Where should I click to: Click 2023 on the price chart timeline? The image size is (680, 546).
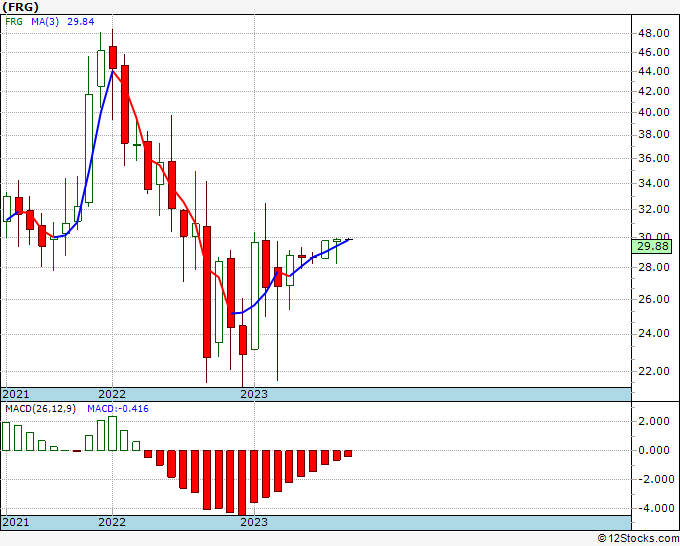254,394
